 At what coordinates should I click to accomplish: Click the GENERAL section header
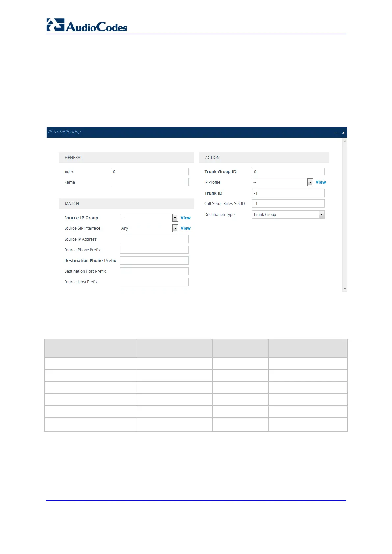tap(126, 158)
